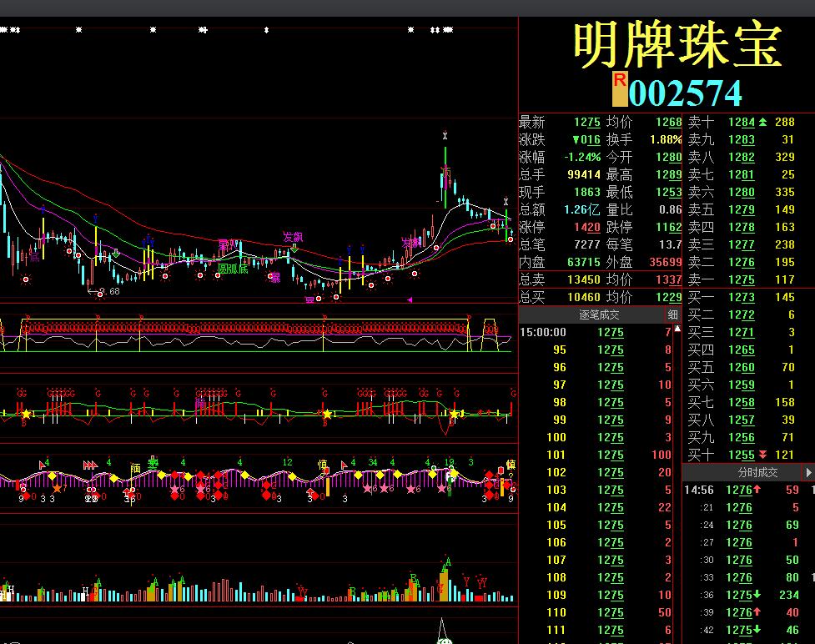Click the 内盘 value 63715

(584, 262)
